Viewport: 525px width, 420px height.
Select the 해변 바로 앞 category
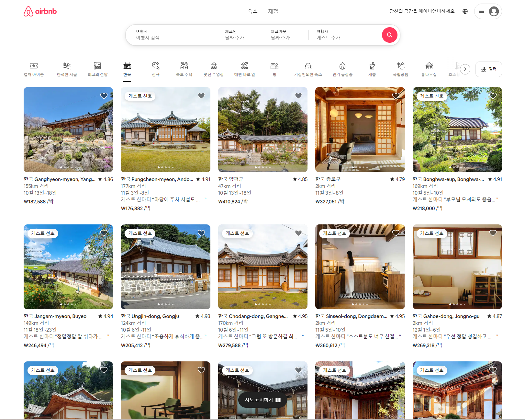245,69
